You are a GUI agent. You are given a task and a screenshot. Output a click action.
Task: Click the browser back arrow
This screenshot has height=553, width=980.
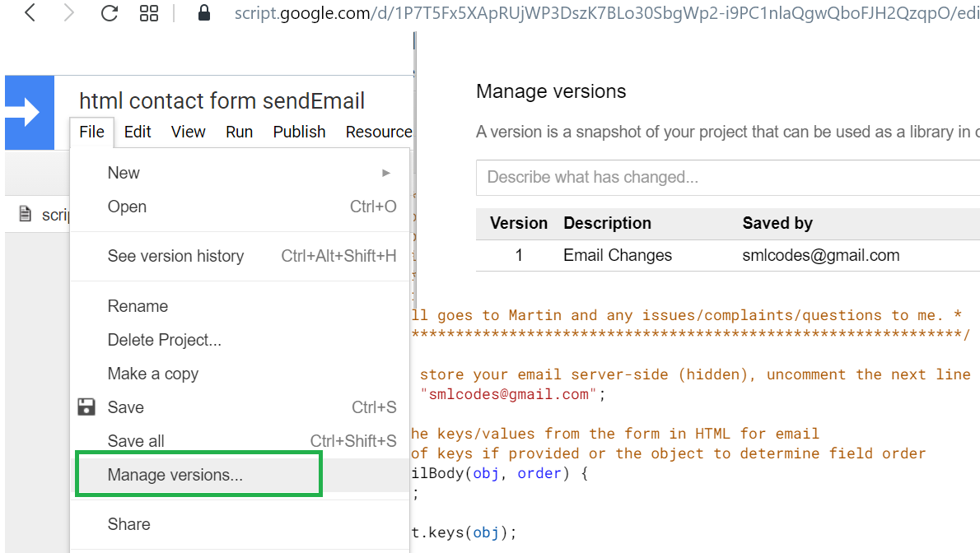point(30,13)
